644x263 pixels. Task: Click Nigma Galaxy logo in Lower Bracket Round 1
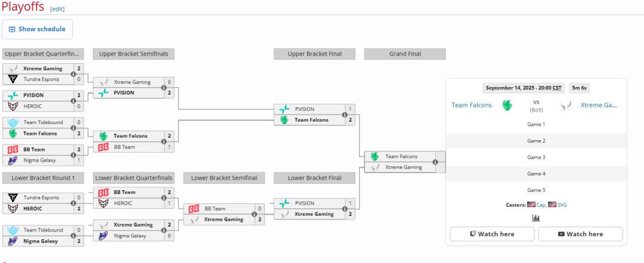click(13, 241)
